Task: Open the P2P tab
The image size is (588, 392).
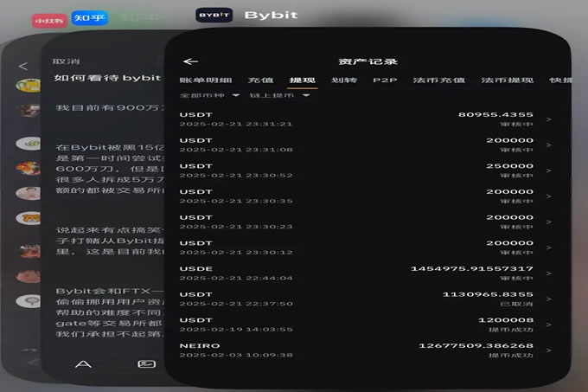Action: [x=385, y=80]
